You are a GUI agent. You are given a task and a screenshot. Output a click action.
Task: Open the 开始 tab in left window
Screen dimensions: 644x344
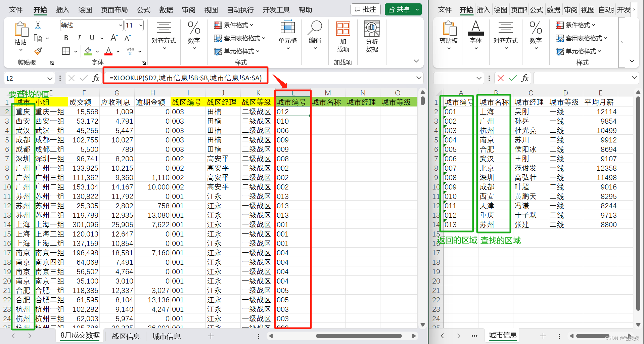[x=40, y=10]
